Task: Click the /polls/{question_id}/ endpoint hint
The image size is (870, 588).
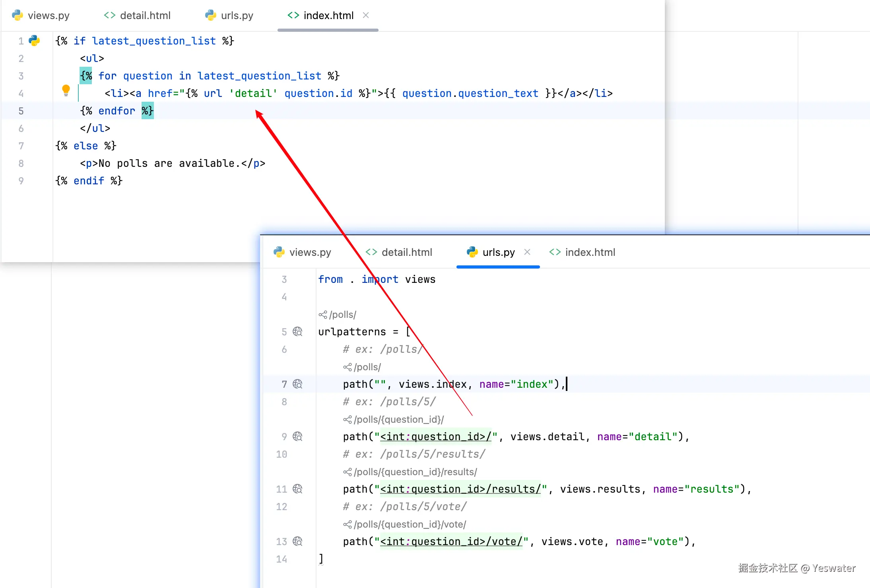Action: (x=394, y=420)
